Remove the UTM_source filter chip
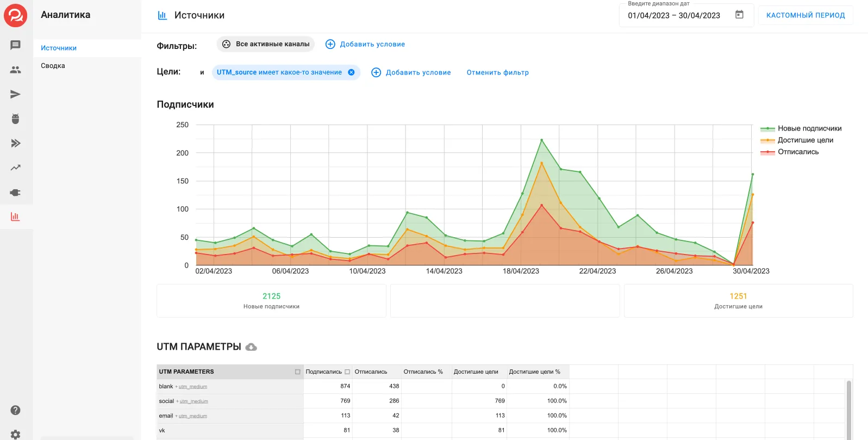 point(351,72)
